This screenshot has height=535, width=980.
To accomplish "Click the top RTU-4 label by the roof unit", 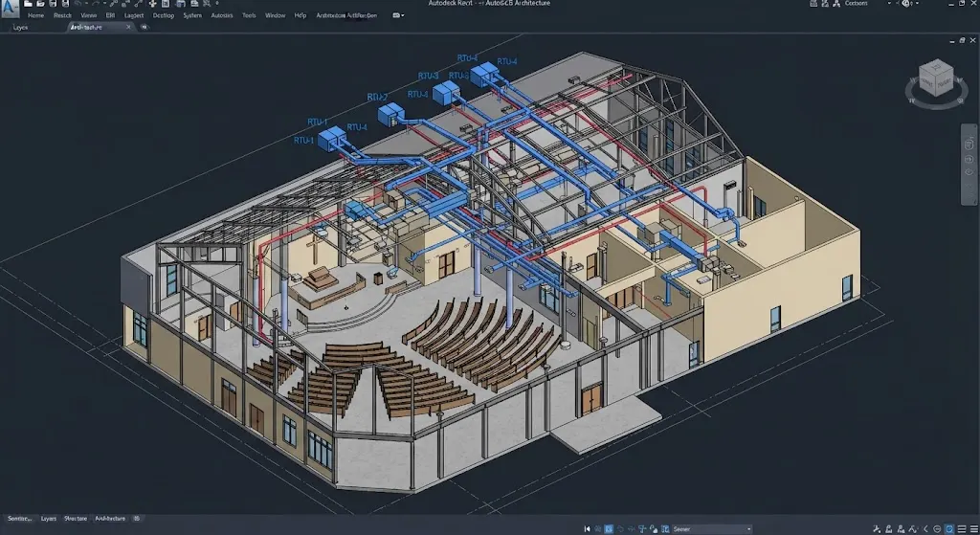I will click(467, 58).
